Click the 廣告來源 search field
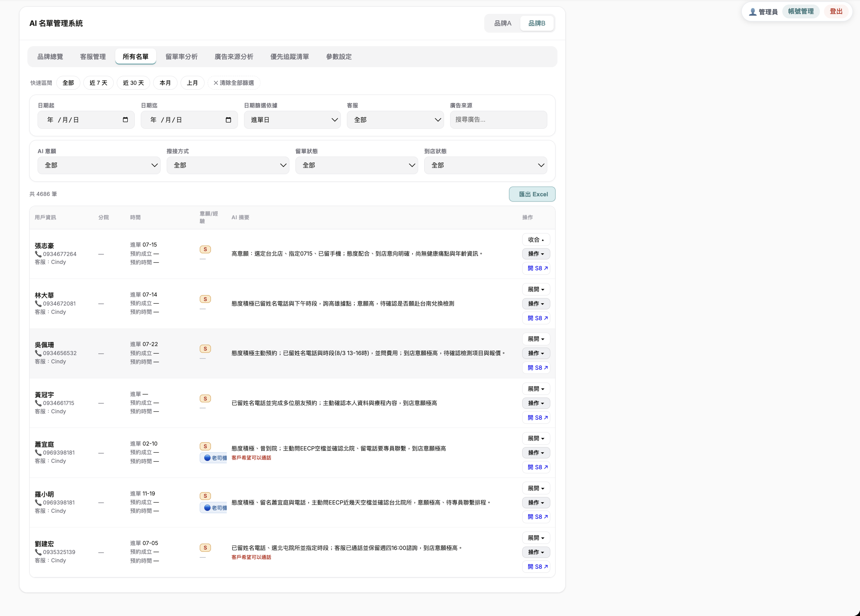 498,120
